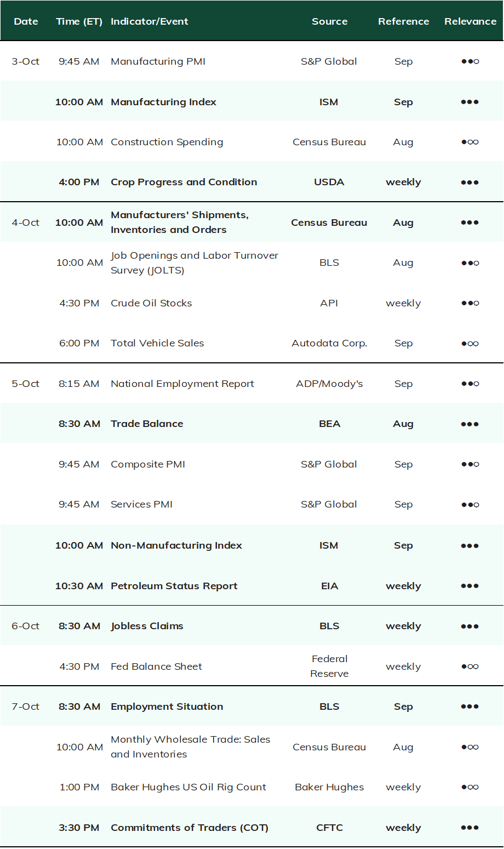Select the Time (ET) column header
The height and width of the screenshot is (849, 504).
[x=79, y=21]
